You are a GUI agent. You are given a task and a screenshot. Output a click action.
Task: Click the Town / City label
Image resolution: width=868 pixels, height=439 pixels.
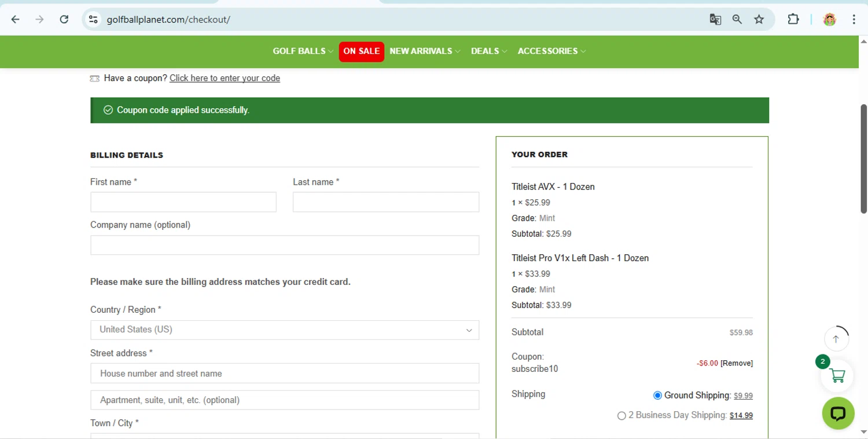115,423
